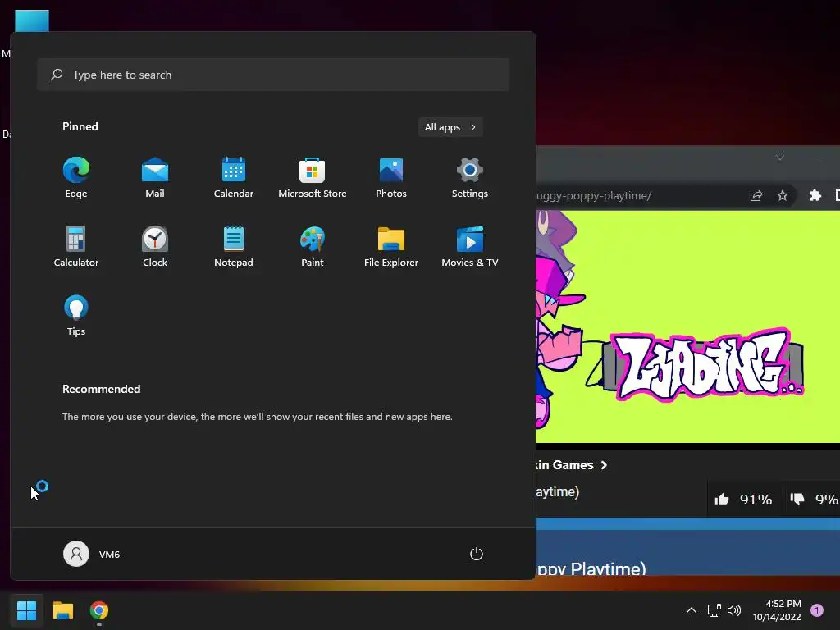Launch the Calendar app

(x=234, y=178)
